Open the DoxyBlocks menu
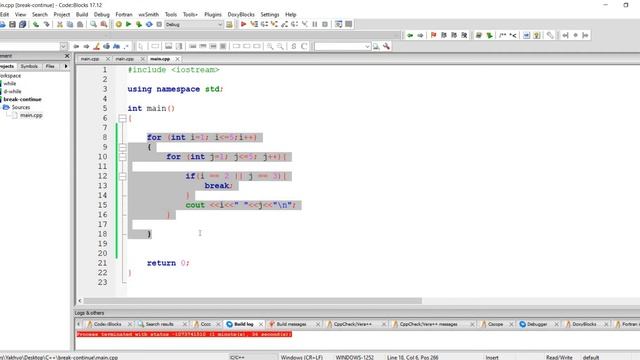Viewport: 640px width, 360px height. (241, 14)
